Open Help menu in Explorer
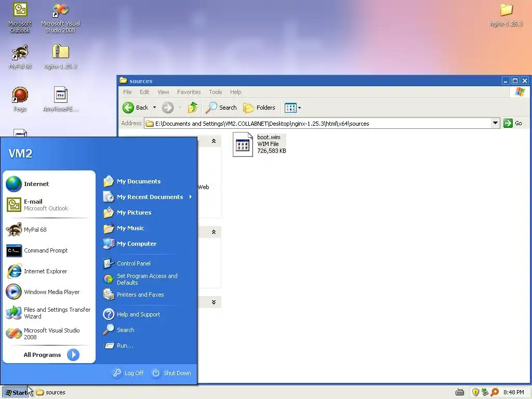The width and height of the screenshot is (532, 399). pos(235,92)
